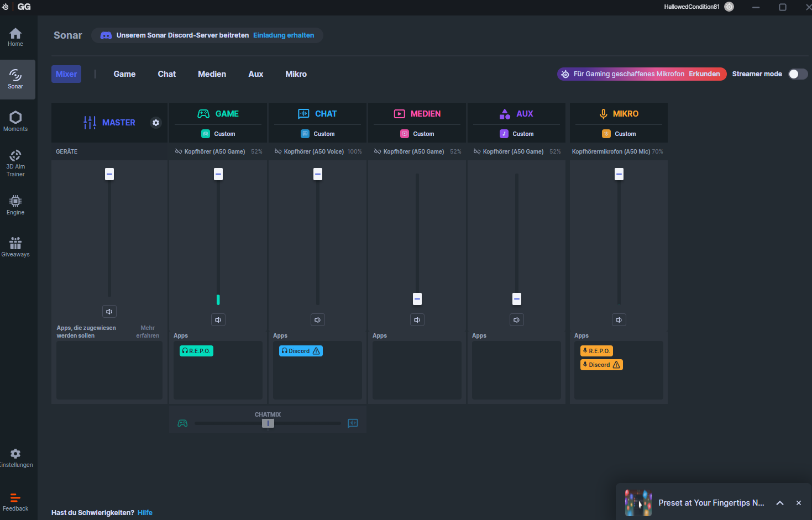
Task: Open the Mikro Custom preset dropdown
Action: [x=619, y=134]
